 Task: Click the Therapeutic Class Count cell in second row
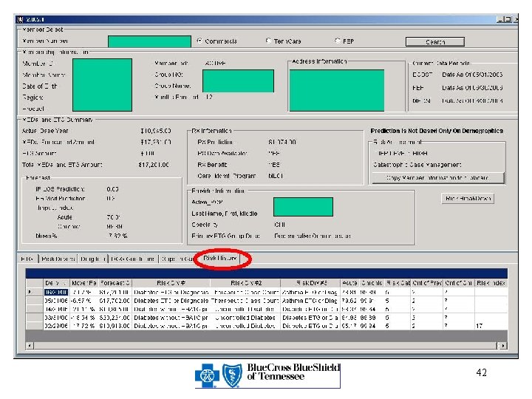coord(245,301)
